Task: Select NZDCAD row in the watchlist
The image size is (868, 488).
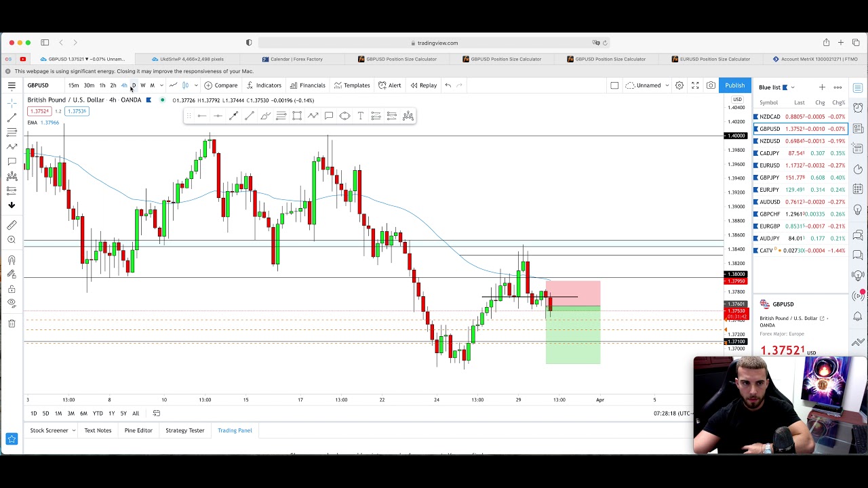Action: pos(800,117)
